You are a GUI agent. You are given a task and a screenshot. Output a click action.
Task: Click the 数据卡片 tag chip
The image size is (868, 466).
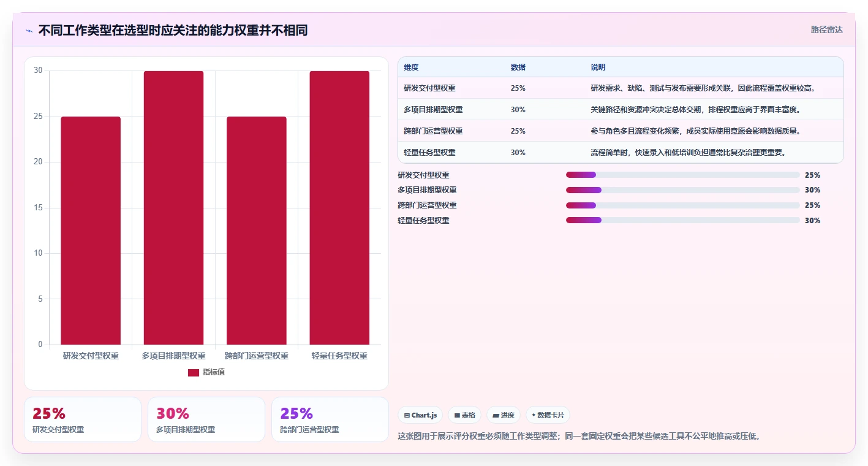(x=548, y=415)
